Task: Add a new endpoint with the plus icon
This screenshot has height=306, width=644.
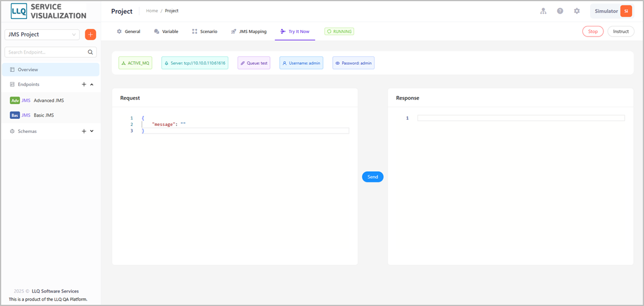Action: click(84, 84)
